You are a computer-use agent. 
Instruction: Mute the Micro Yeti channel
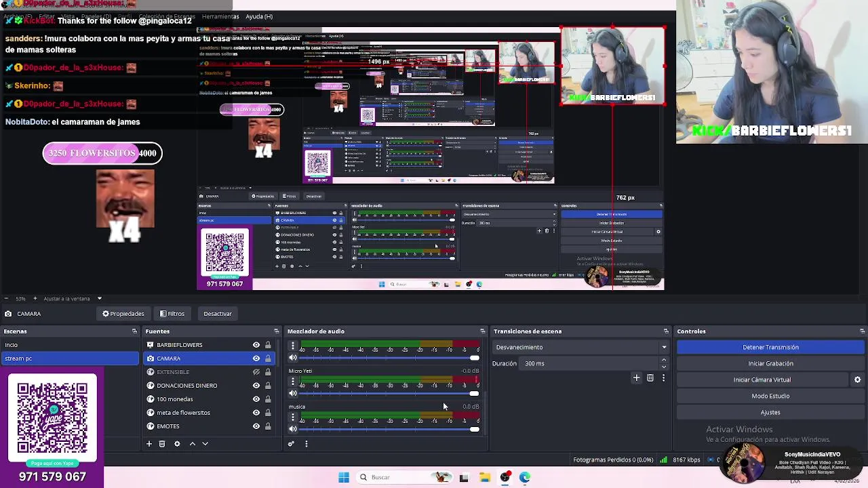pyautogui.click(x=293, y=393)
